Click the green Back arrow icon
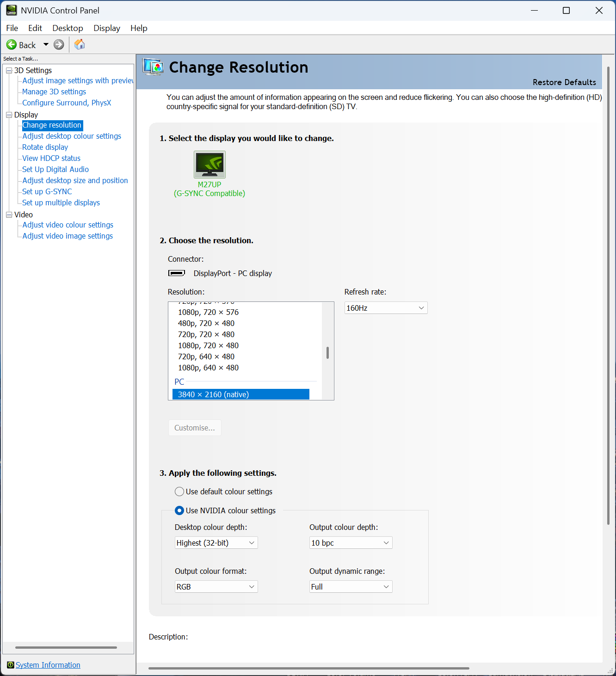Image resolution: width=616 pixels, height=676 pixels. (12, 45)
